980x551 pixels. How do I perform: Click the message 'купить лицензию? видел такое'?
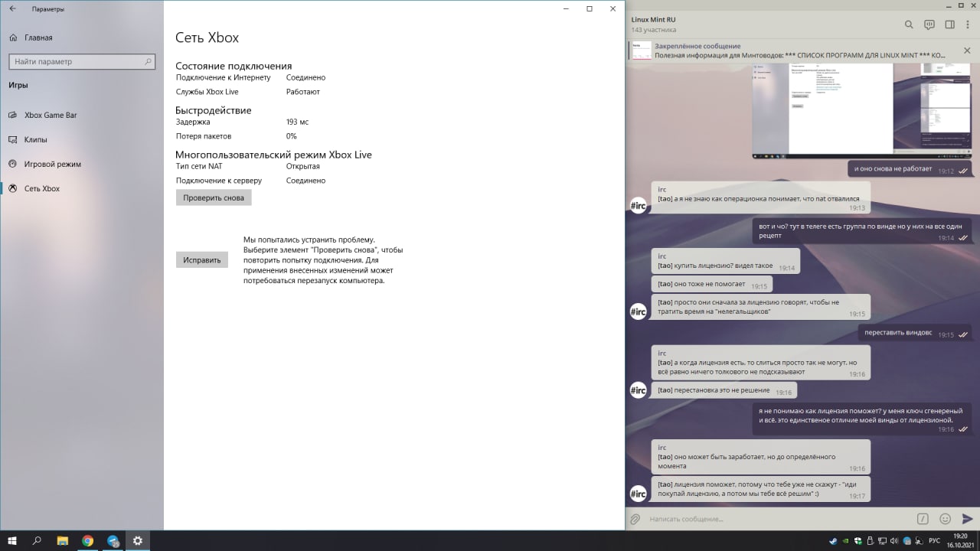[726, 261]
